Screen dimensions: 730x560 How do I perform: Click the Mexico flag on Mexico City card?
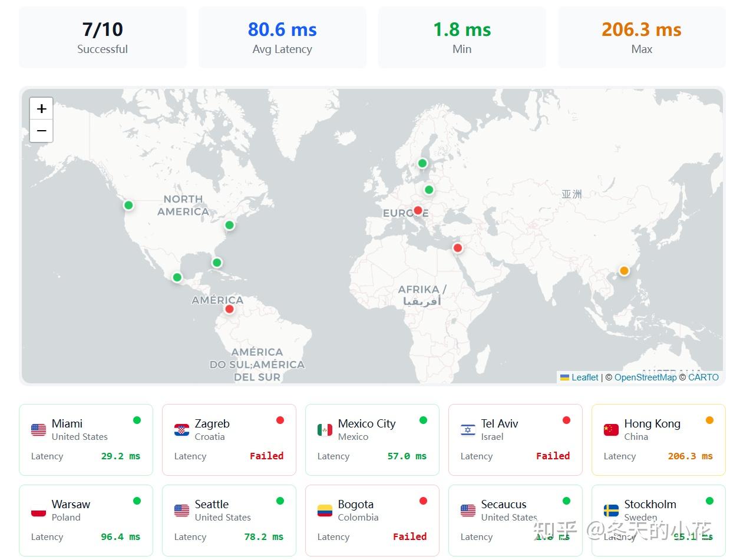click(325, 430)
